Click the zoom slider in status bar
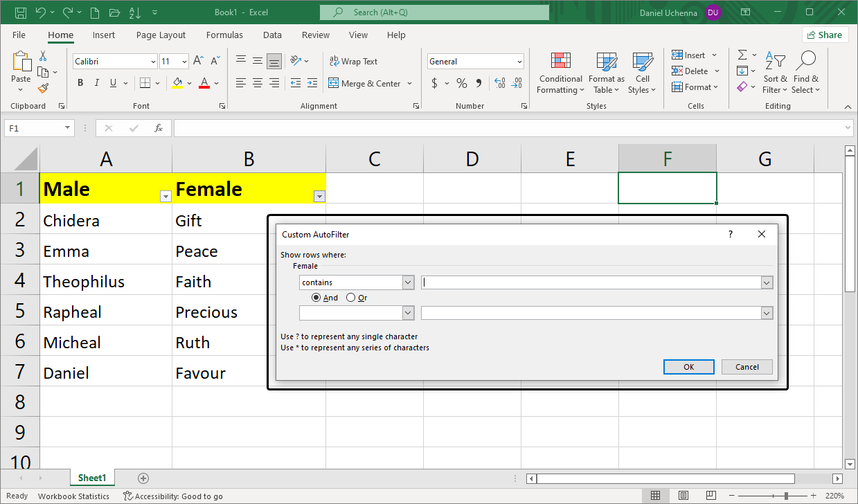The width and height of the screenshot is (858, 504). point(785,496)
